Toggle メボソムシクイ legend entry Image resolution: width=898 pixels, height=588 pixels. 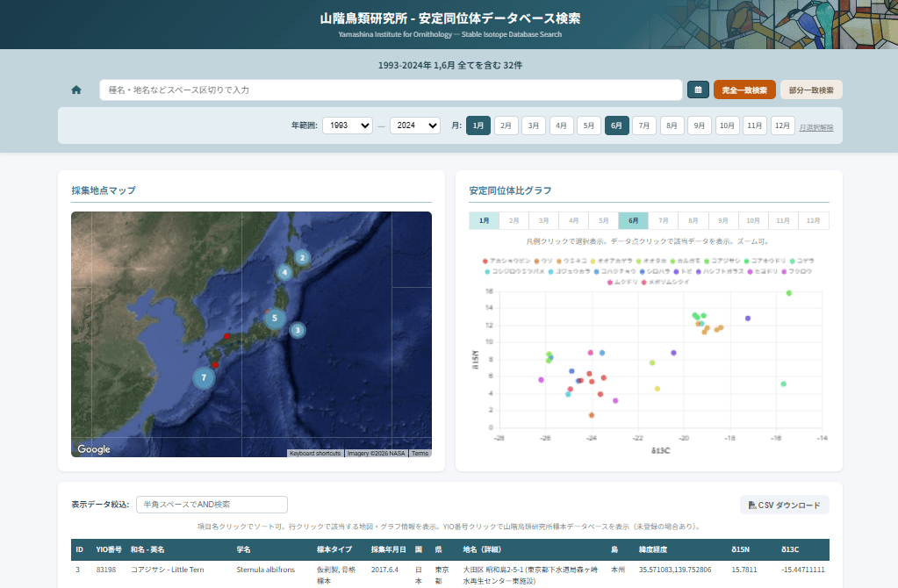tap(665, 282)
